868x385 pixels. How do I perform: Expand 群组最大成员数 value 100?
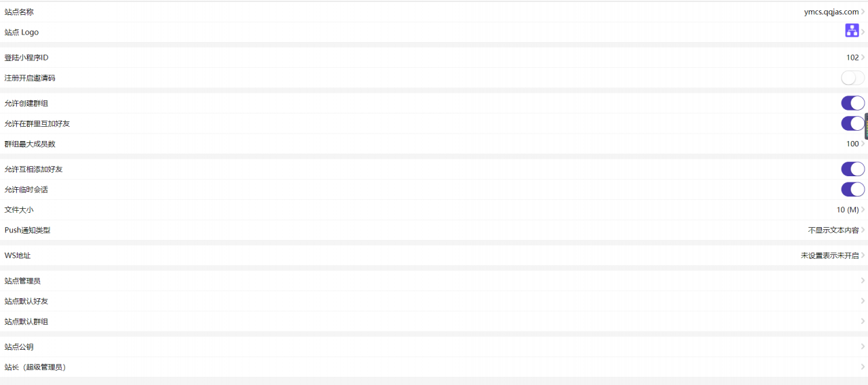pos(434,144)
